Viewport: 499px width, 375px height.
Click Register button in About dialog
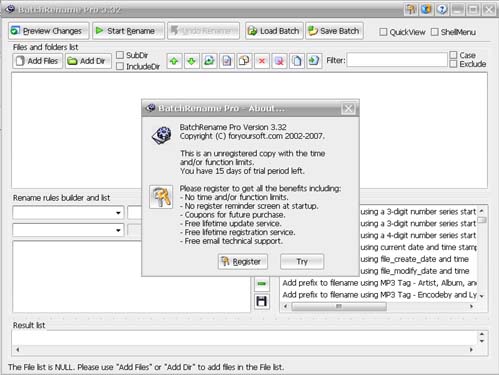pos(243,262)
